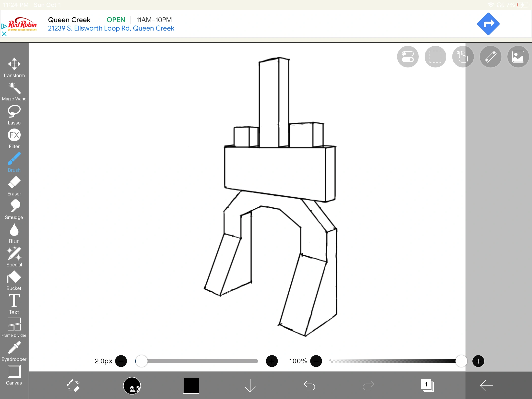Click the Ellsworth Loop Rd address link

click(x=111, y=28)
